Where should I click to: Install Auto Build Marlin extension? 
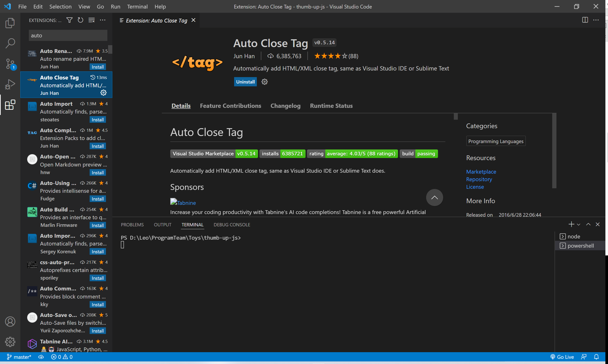pos(98,225)
